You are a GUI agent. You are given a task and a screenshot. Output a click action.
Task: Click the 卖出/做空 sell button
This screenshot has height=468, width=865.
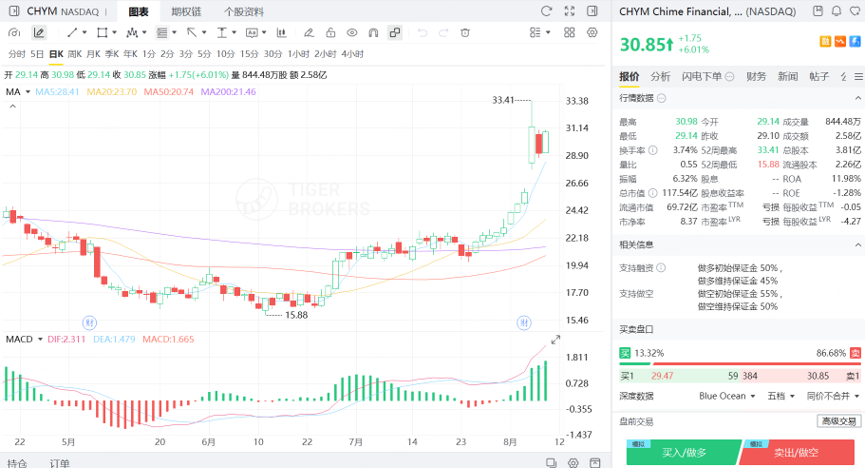pos(795,453)
